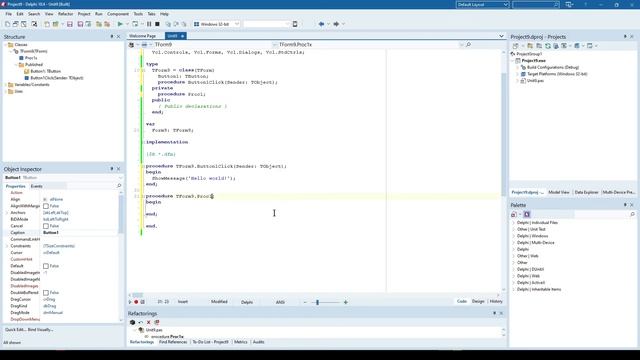Image resolution: width=640 pixels, height=360 pixels.
Task: Switch to the Welcome Page tab
Action: [x=142, y=36]
